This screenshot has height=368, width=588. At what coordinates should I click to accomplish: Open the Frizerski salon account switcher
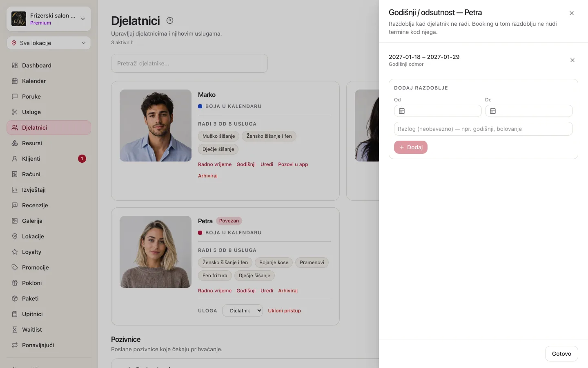point(49,19)
